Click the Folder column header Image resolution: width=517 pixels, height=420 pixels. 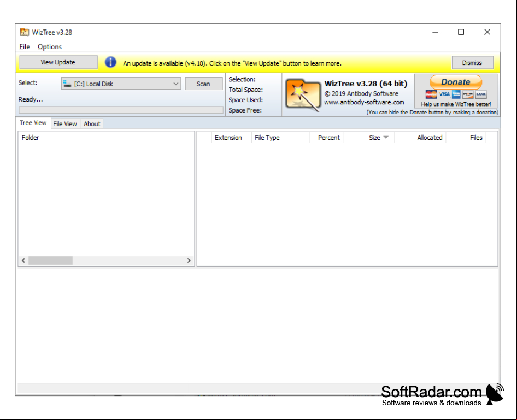click(x=31, y=138)
